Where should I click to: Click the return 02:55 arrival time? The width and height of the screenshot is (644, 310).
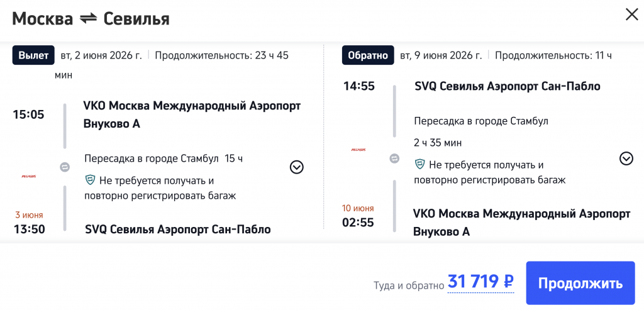coord(358,222)
